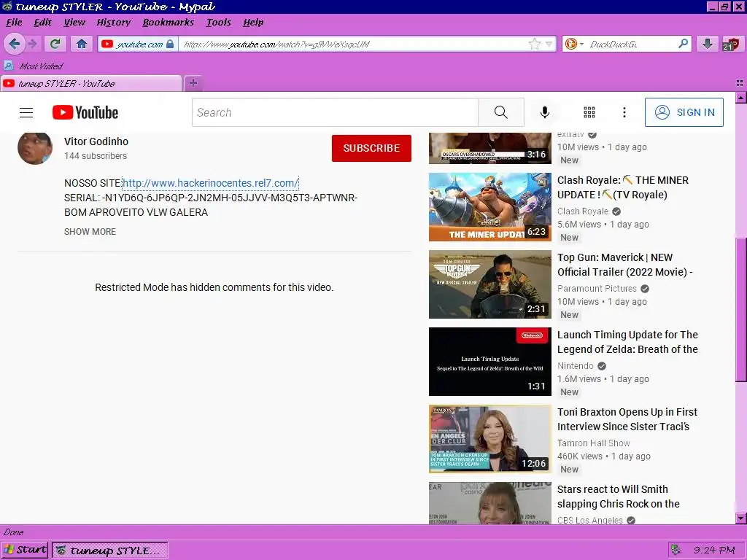
Task: Open the Most Visited bookmarks folder
Action: (x=34, y=66)
